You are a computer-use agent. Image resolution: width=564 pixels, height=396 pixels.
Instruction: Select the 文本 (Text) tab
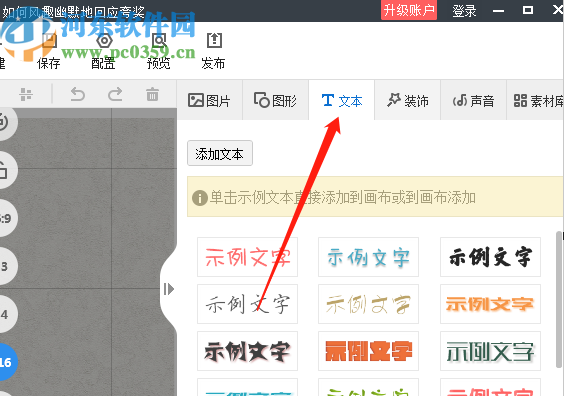[x=342, y=100]
